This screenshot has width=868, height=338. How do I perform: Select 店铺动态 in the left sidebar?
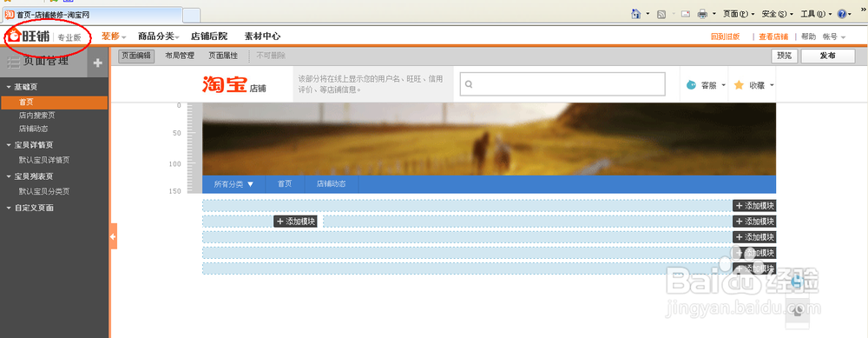pyautogui.click(x=33, y=129)
